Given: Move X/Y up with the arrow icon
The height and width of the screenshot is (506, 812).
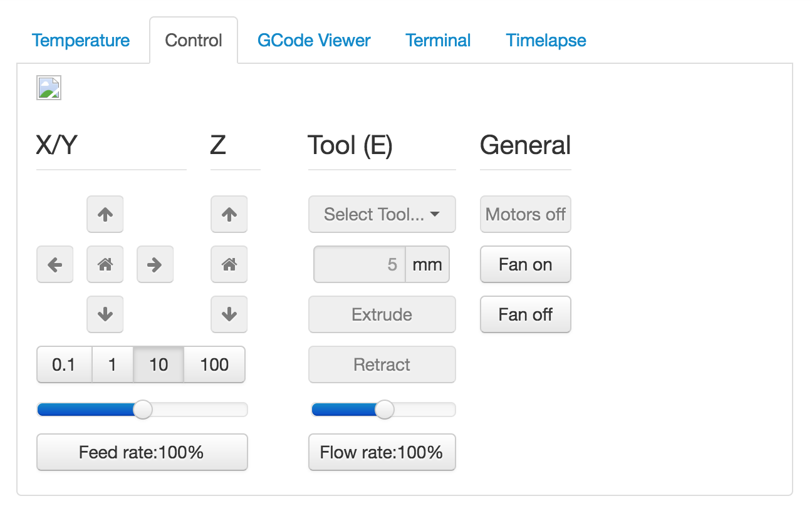Looking at the screenshot, I should coord(105,214).
